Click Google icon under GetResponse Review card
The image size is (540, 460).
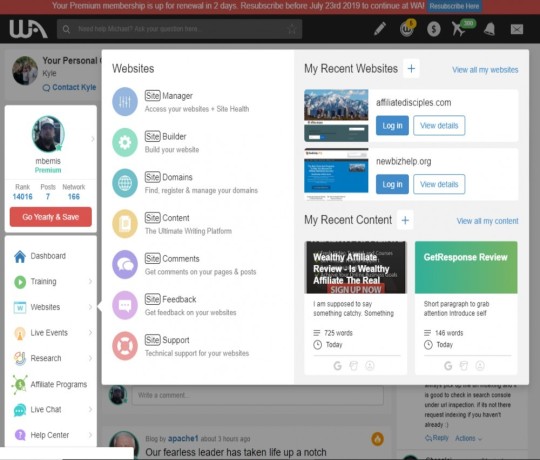coord(448,366)
